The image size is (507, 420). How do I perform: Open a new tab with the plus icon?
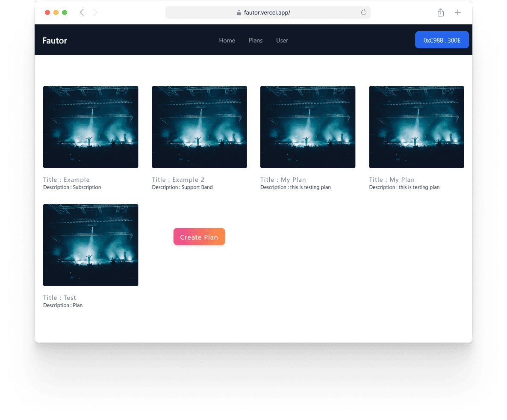[458, 12]
